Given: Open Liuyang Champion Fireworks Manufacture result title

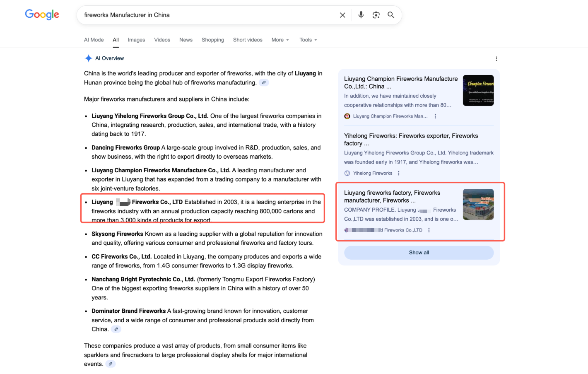Looking at the screenshot, I should pyautogui.click(x=400, y=82).
